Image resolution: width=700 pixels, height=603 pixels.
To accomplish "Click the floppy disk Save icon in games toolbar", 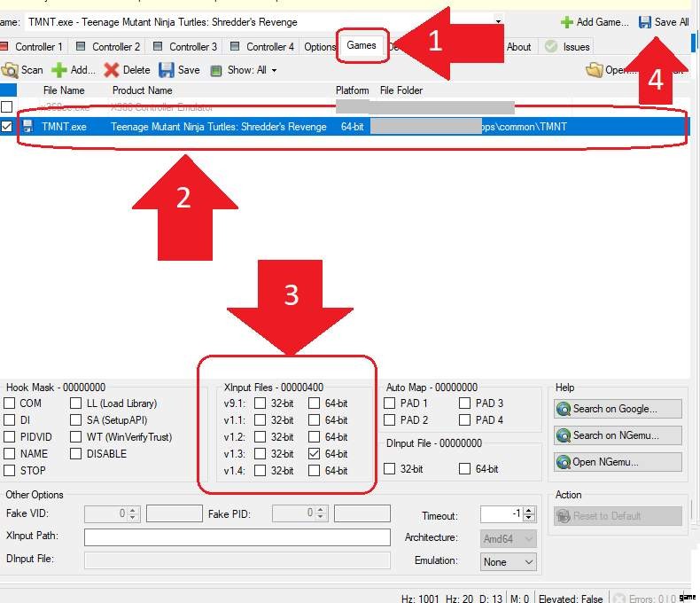I will pos(166,70).
